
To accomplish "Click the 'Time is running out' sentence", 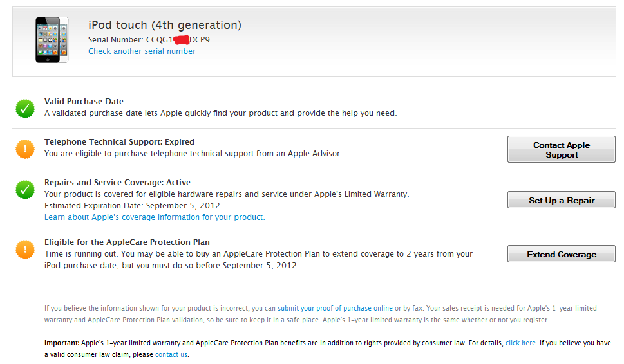I will pos(258,259).
